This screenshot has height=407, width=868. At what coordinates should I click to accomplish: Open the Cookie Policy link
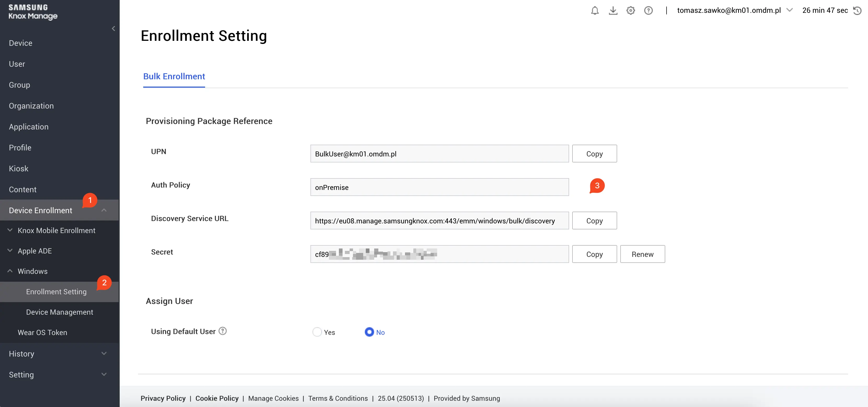coord(217,398)
